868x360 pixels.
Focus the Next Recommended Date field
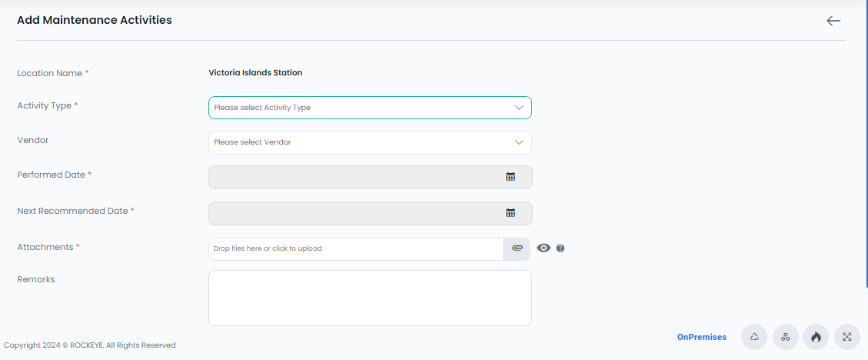(x=370, y=213)
